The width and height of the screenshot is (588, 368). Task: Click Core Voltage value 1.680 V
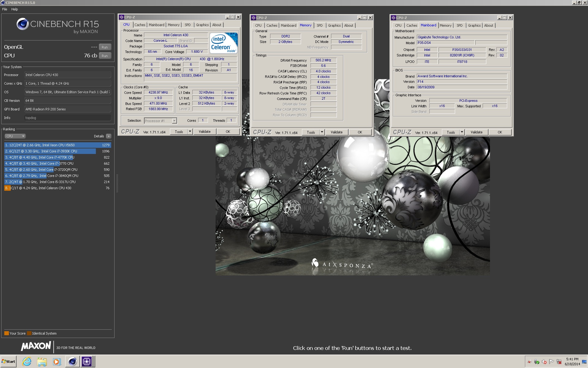coord(197,52)
